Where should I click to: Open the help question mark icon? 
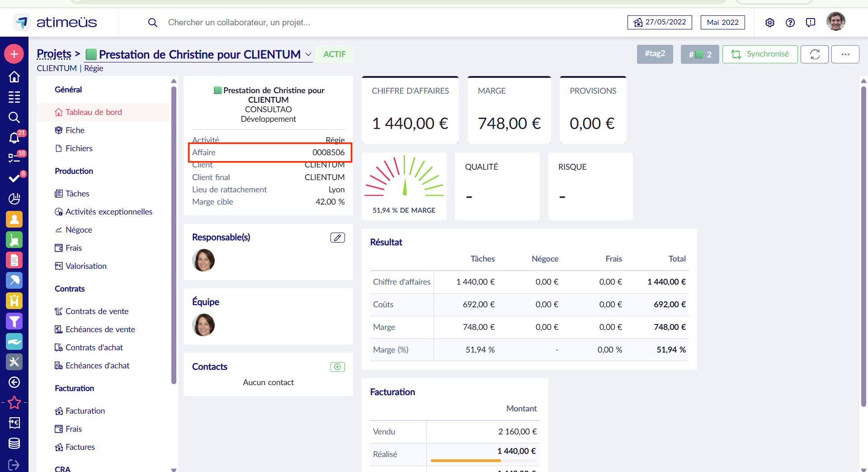[790, 23]
